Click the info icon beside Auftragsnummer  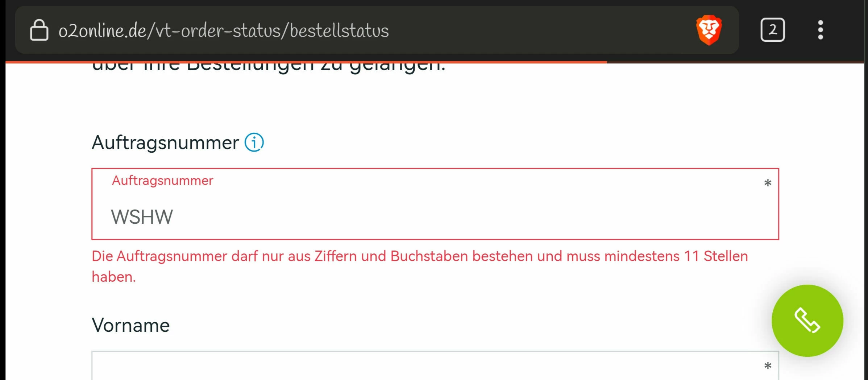click(254, 142)
